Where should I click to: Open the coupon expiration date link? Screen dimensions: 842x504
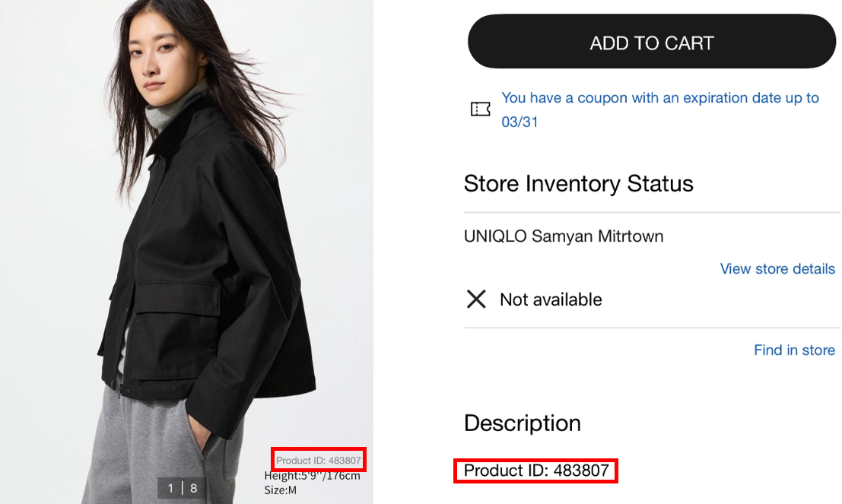pos(659,109)
